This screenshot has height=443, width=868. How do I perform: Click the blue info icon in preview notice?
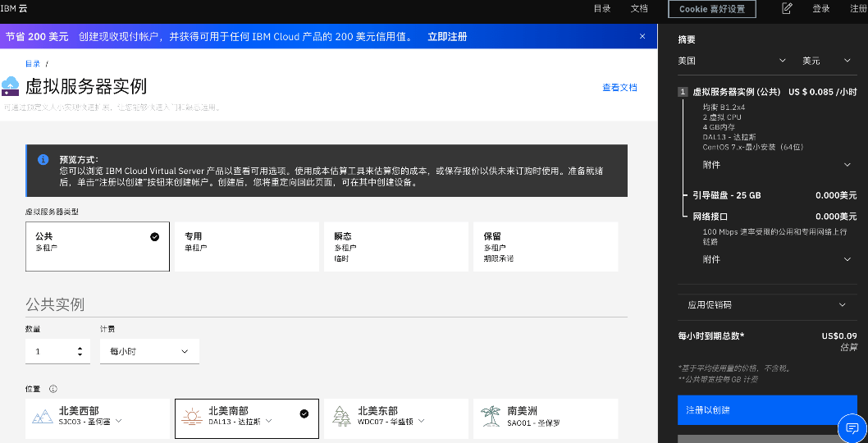point(43,160)
